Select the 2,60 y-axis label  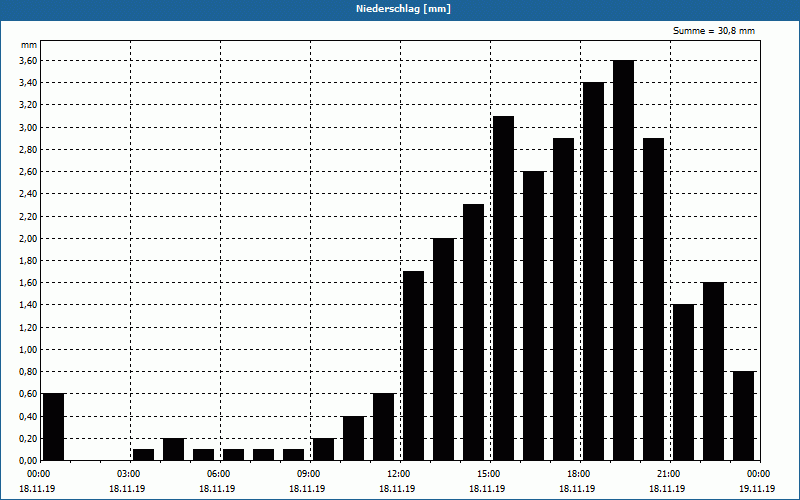(x=29, y=172)
